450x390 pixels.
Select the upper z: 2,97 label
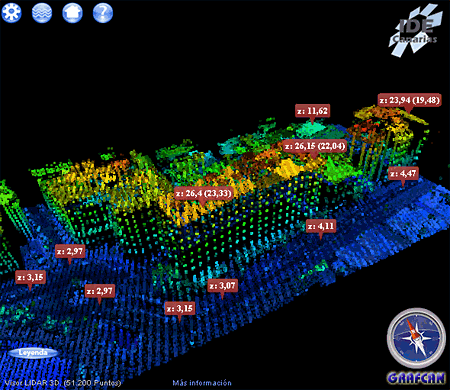(x=70, y=251)
